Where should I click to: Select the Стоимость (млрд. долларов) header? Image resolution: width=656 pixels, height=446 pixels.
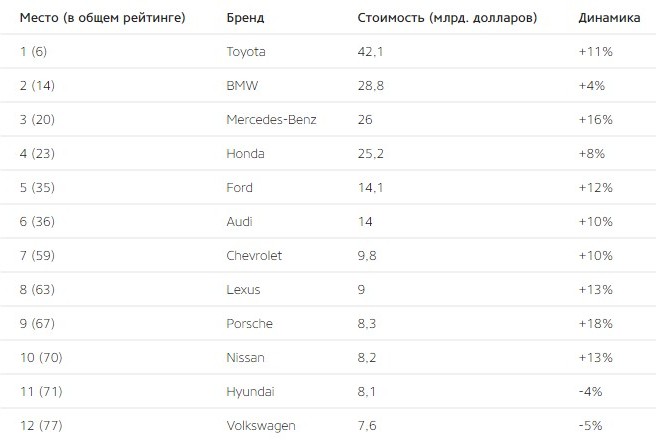point(447,18)
